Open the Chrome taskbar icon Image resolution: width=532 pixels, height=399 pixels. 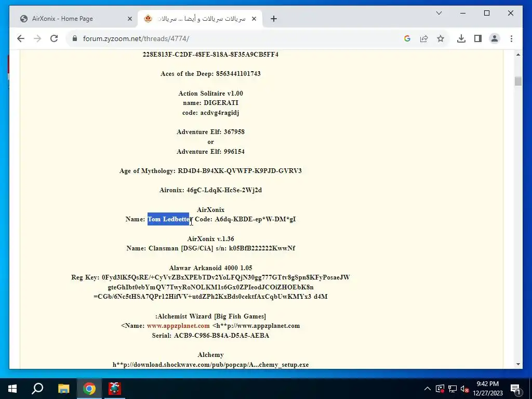pyautogui.click(x=89, y=389)
